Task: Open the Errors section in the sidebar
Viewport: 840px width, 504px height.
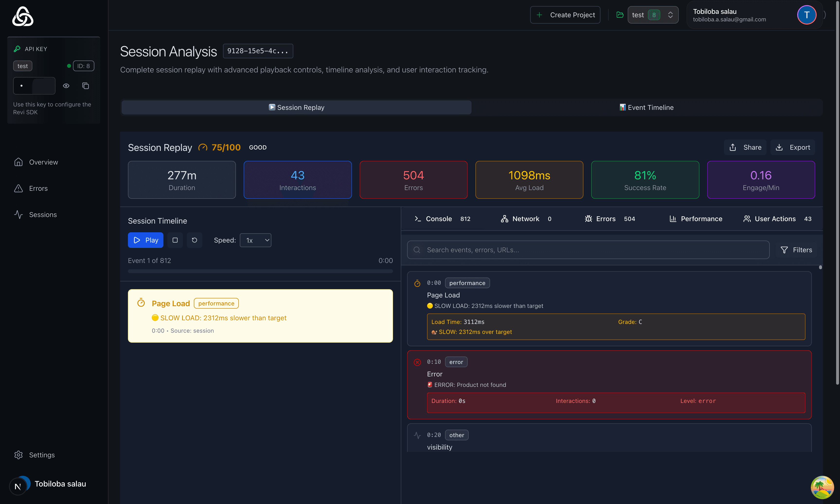Action: point(38,188)
